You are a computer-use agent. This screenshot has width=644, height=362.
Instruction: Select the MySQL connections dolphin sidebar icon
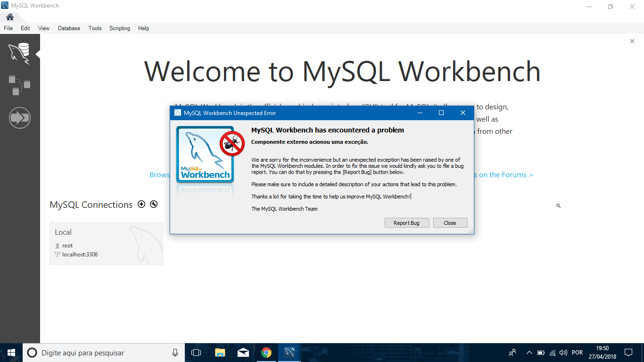19,53
